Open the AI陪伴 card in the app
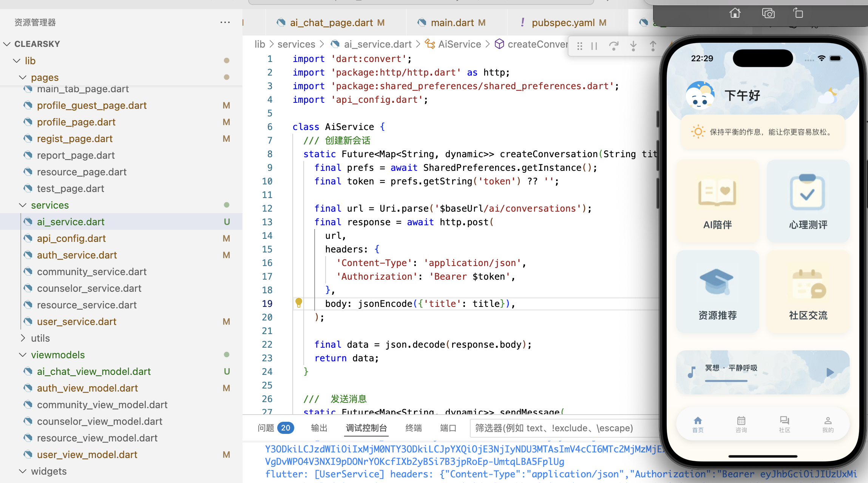The image size is (868, 483). [717, 201]
